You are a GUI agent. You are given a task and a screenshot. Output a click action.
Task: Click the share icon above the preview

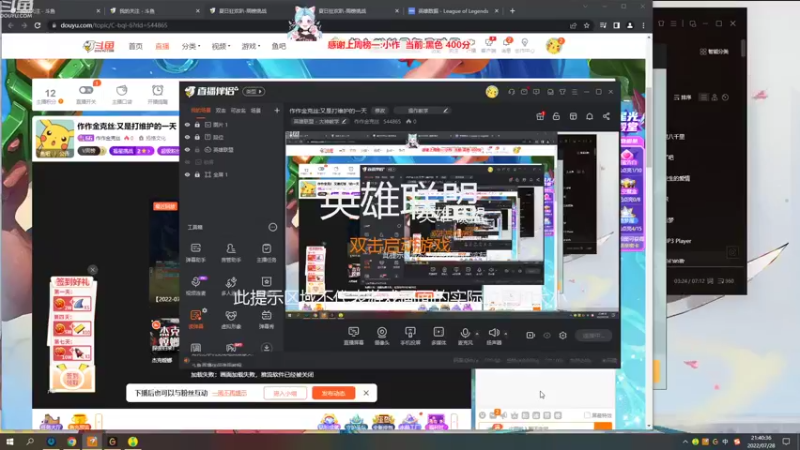606,116
